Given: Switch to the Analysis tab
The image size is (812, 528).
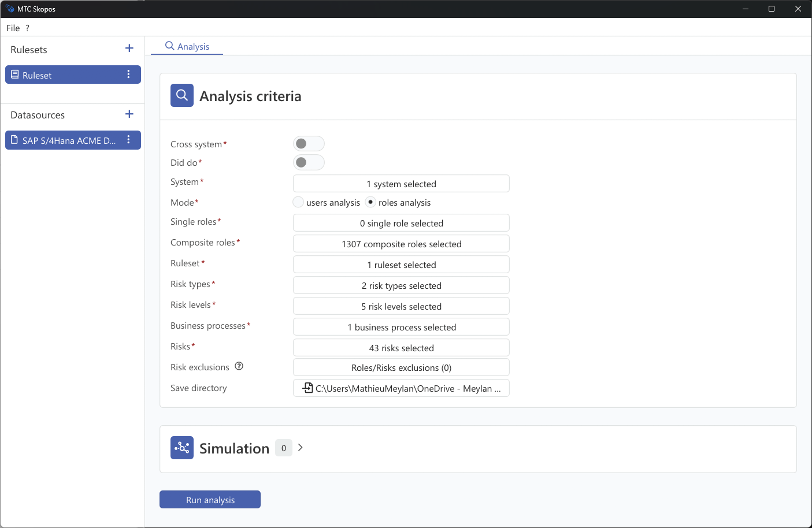Looking at the screenshot, I should click(187, 46).
